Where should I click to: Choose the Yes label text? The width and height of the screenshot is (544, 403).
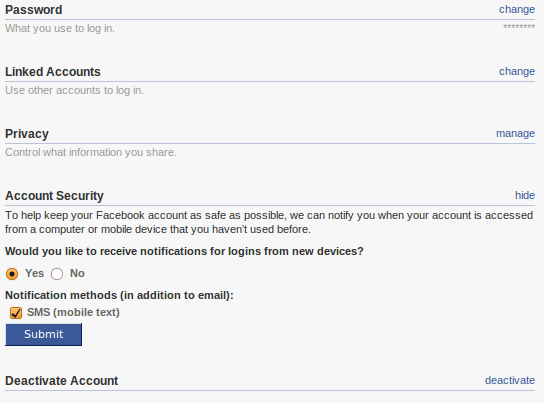click(x=34, y=273)
